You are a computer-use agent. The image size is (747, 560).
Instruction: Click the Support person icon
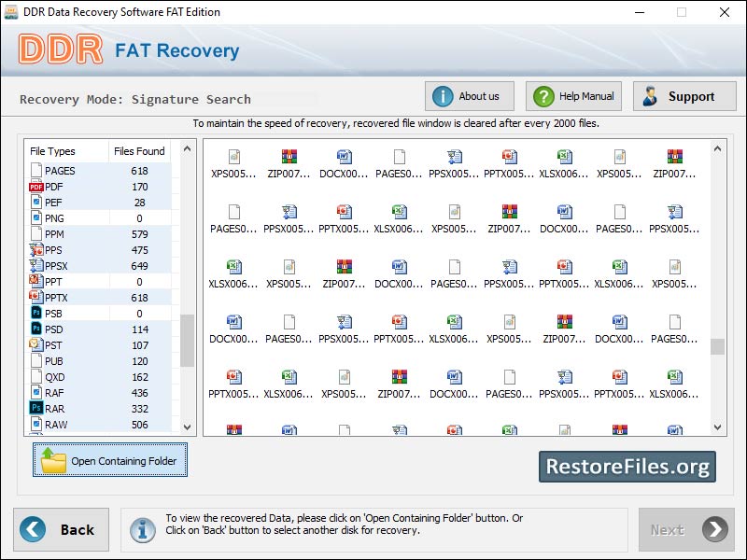coord(652,95)
